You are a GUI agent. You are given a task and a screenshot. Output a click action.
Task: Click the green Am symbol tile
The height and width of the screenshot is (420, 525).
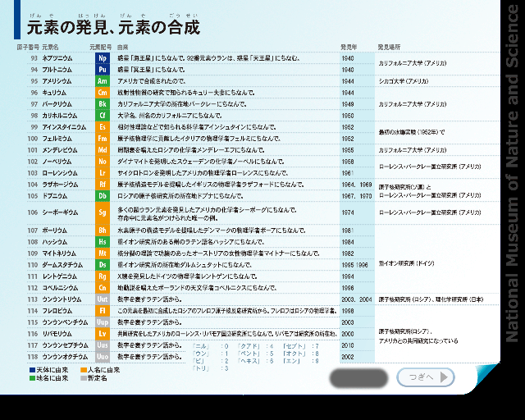(x=103, y=81)
